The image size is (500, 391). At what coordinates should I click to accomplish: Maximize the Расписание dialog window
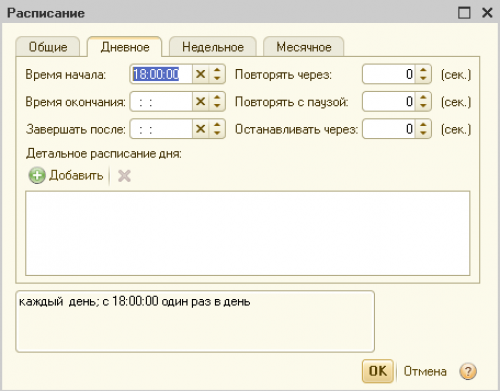coord(464,13)
